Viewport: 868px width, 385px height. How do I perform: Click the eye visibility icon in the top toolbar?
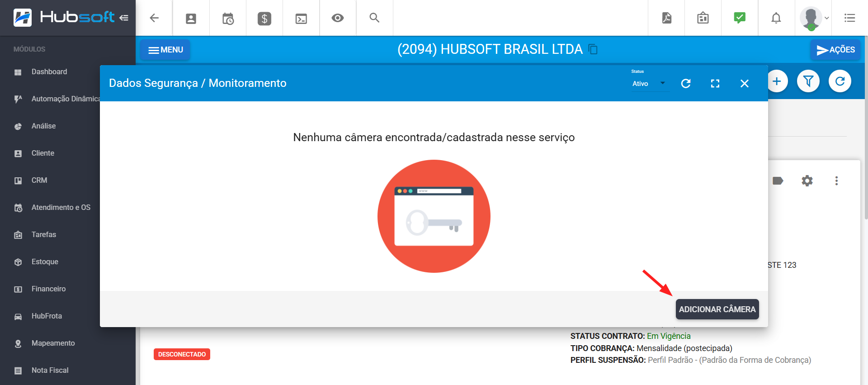coord(338,18)
